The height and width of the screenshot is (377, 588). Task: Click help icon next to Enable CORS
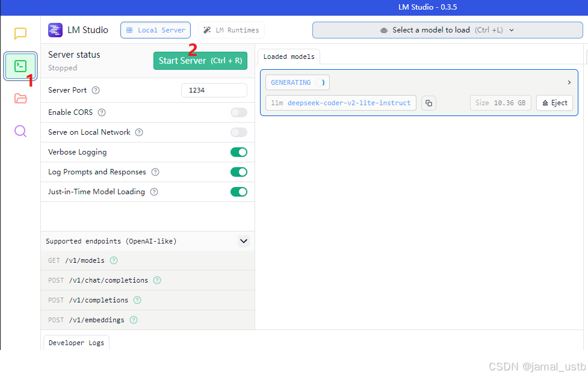coord(102,112)
